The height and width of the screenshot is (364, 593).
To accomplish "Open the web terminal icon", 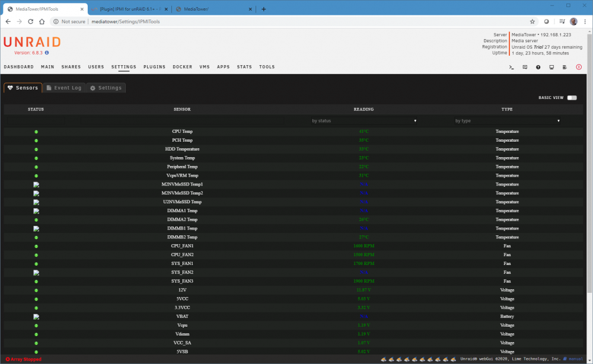I will (511, 67).
